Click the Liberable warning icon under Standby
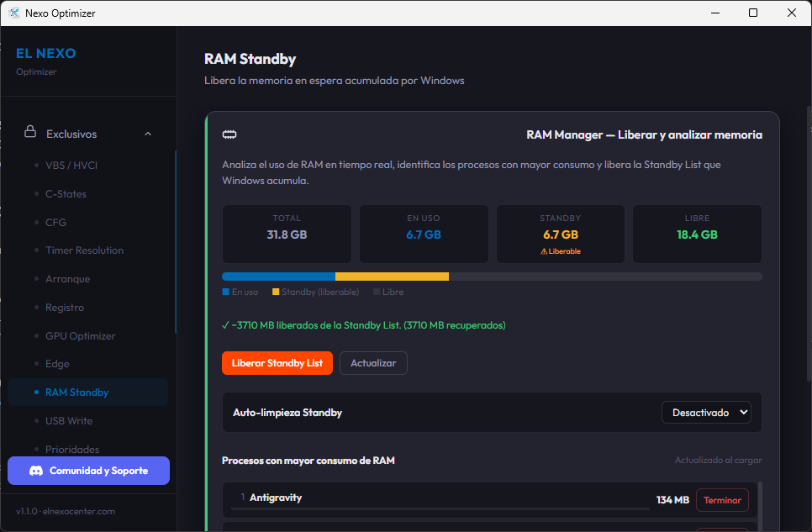Image resolution: width=812 pixels, height=532 pixels. (544, 251)
